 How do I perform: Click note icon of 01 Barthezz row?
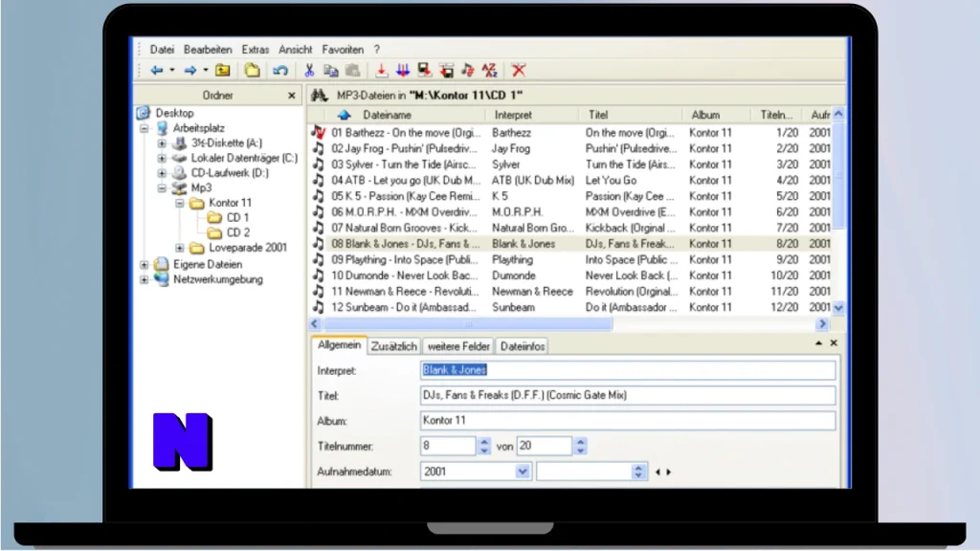319,132
